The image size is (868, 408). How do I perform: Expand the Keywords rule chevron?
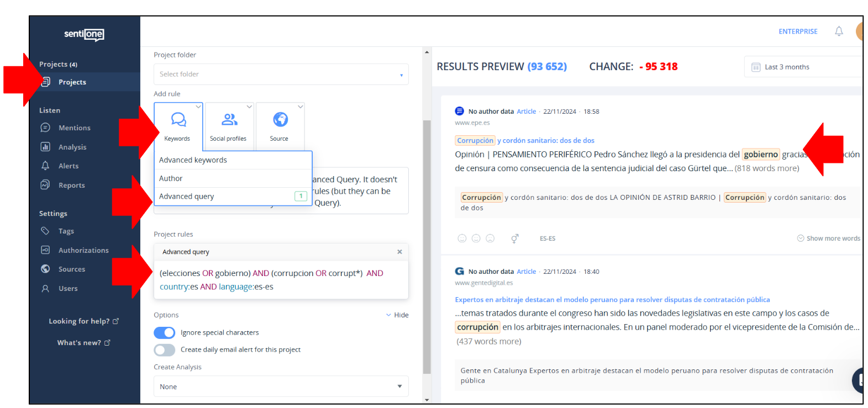[x=198, y=107]
